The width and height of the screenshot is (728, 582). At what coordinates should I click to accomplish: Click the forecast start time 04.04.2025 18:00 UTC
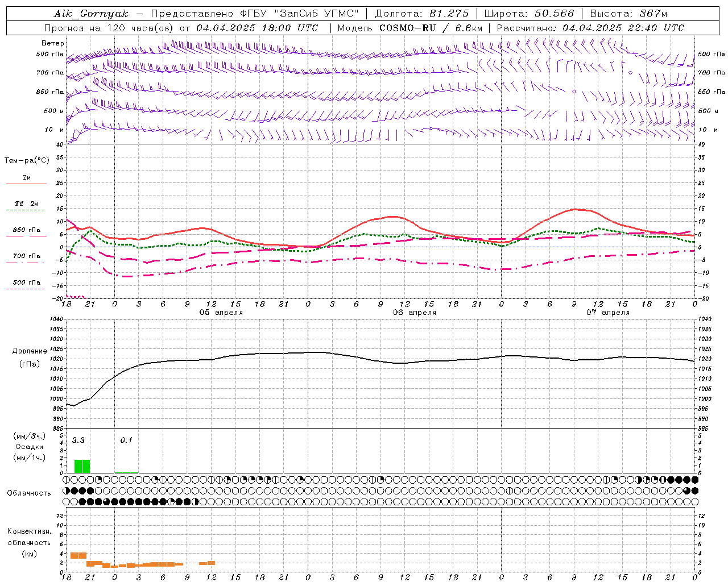click(x=257, y=28)
